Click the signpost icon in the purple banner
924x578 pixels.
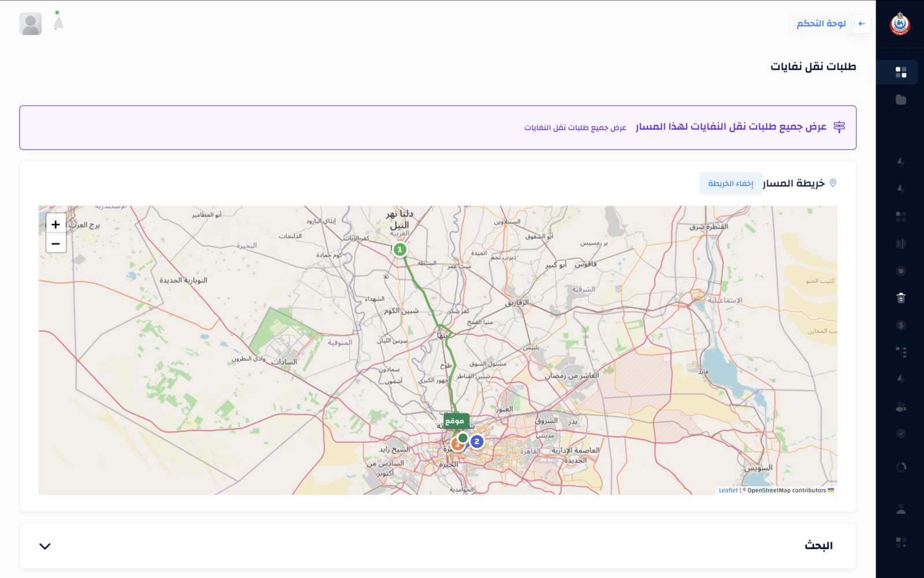(x=839, y=127)
